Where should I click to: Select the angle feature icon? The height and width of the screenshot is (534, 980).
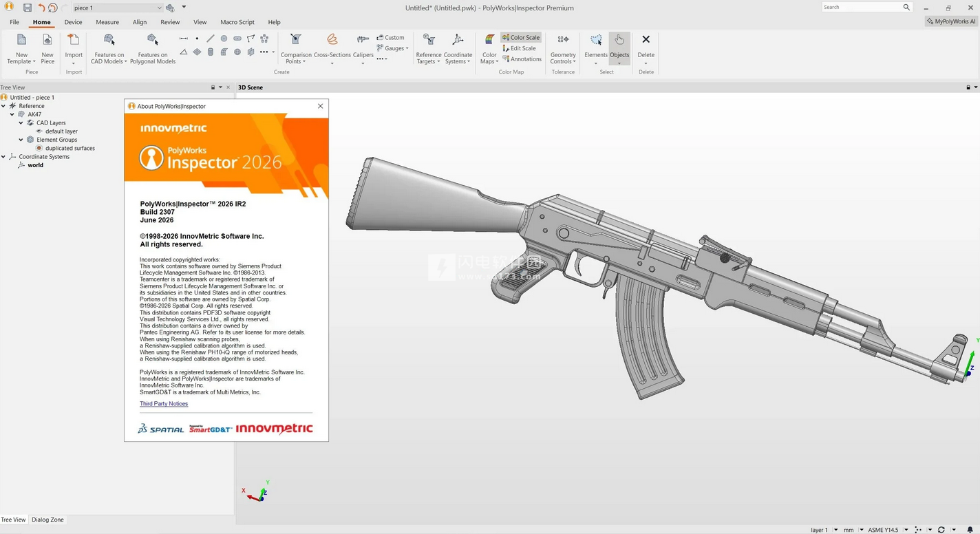click(184, 52)
